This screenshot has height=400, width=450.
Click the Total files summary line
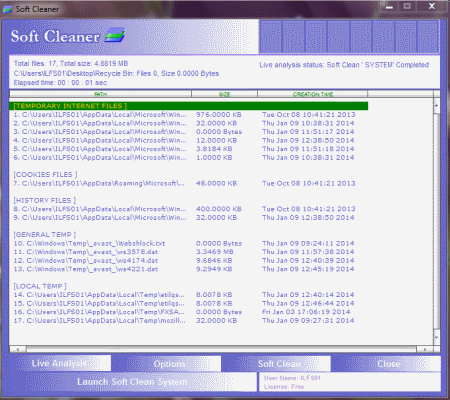tap(71, 64)
